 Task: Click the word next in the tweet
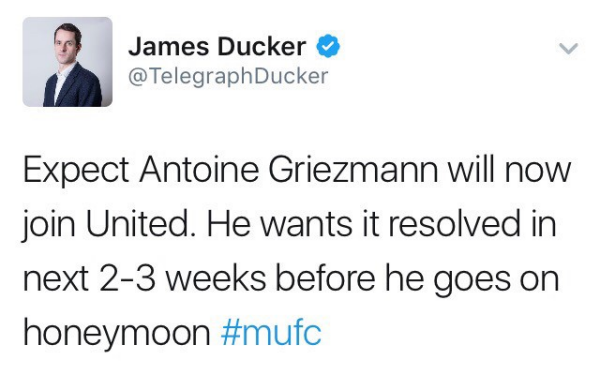click(57, 279)
